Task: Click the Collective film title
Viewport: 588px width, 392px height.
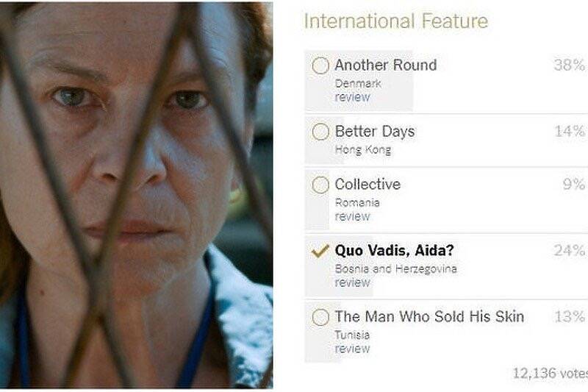Action: pyautogui.click(x=367, y=185)
